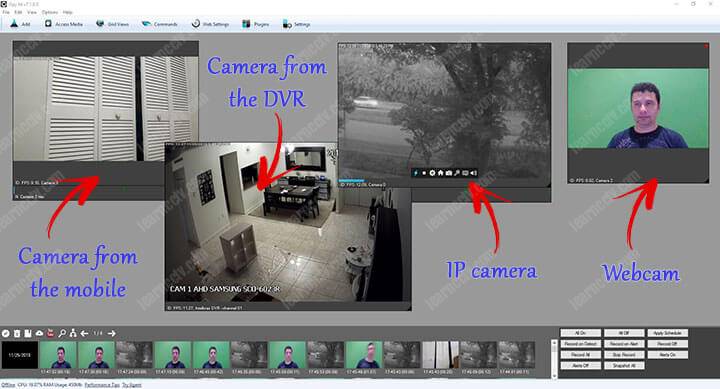
Task: Click the screen icon on IP camera overlay
Action: point(465,173)
